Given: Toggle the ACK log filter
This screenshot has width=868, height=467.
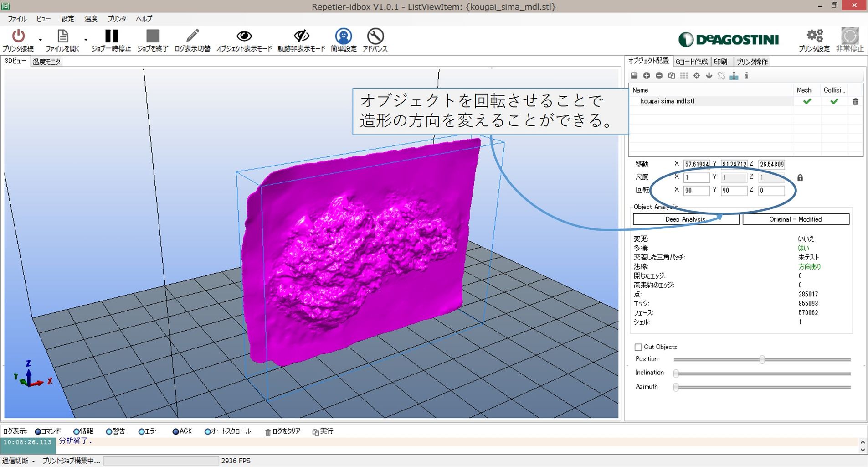Looking at the screenshot, I should [x=182, y=431].
